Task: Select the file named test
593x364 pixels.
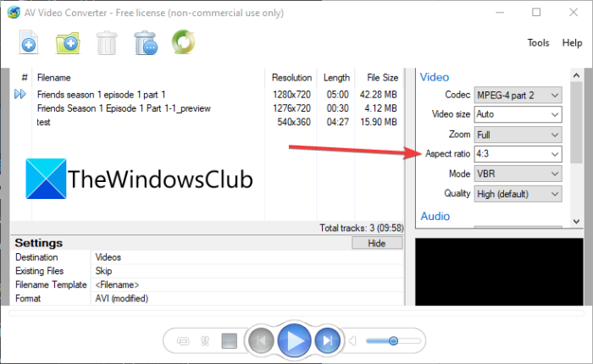Action: (x=43, y=122)
